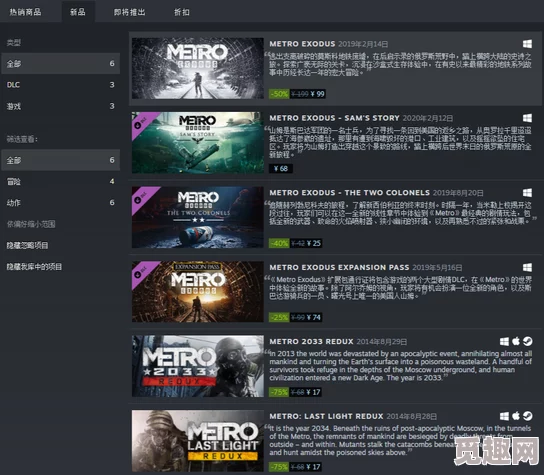
Task: Click METRO 2033 REDUX title
Action: 311,342
